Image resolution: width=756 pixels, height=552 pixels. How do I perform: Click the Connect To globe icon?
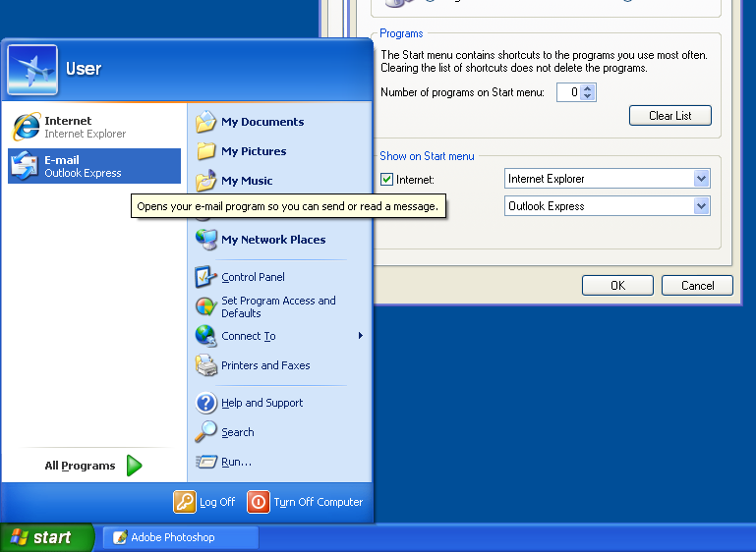pos(205,336)
